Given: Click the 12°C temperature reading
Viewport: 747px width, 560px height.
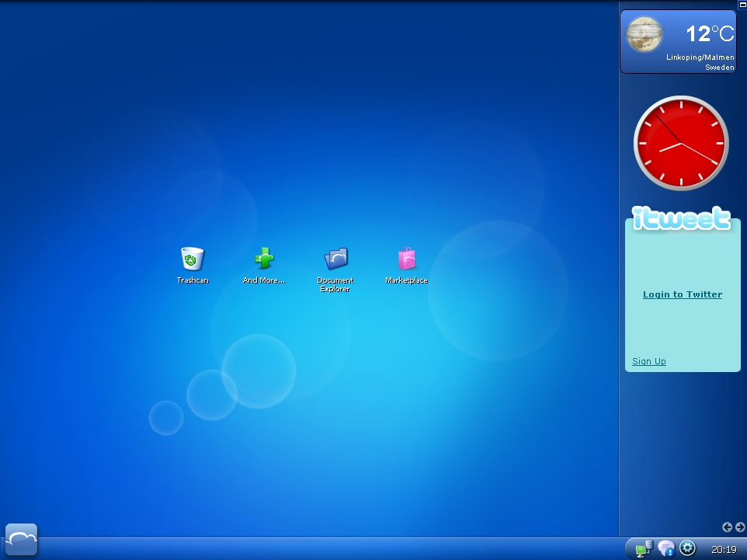Looking at the screenshot, I should (710, 34).
